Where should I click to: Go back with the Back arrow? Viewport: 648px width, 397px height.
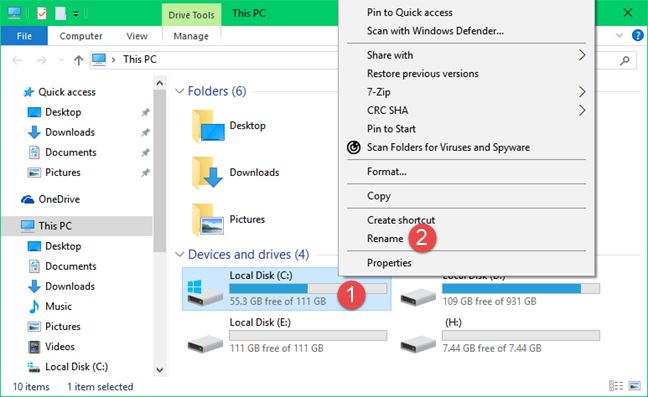[17, 60]
